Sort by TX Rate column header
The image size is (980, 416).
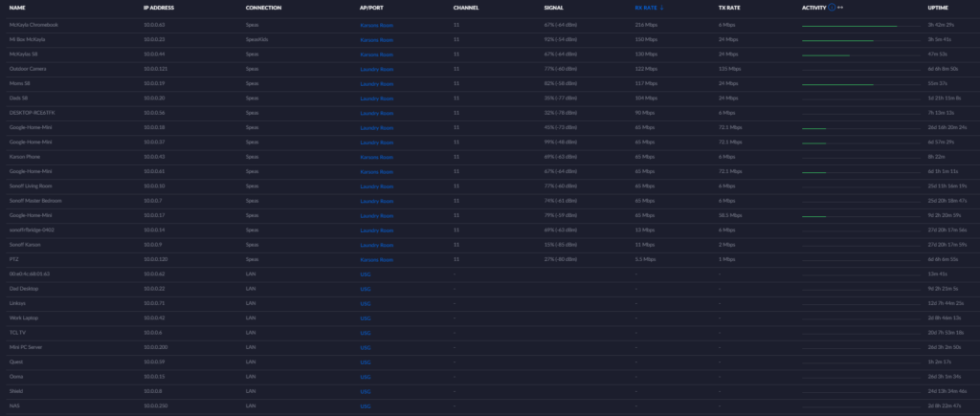point(728,8)
